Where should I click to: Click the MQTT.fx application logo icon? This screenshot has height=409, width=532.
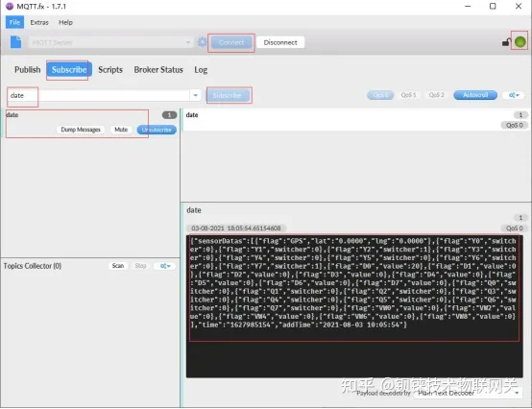point(10,6)
